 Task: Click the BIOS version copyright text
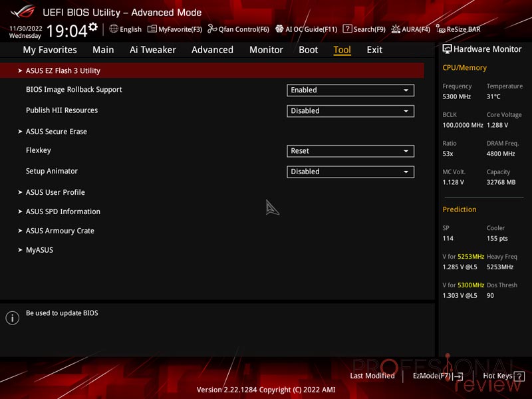tap(266, 390)
